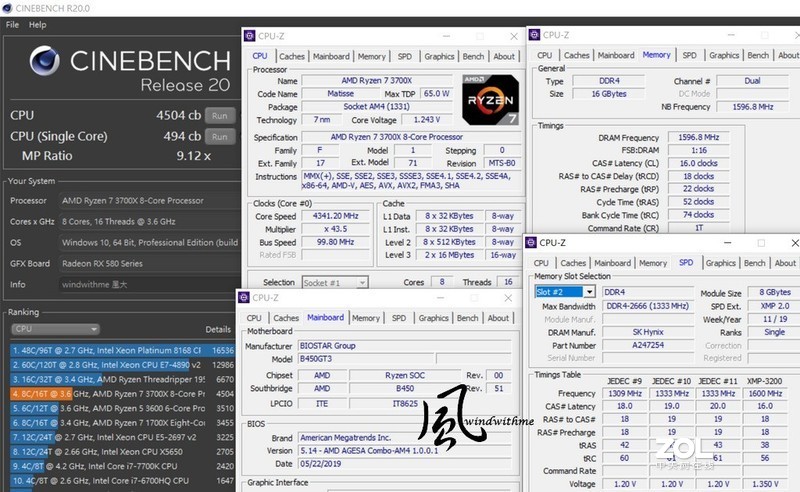This screenshot has width=800, height=492.
Task: Click the CPU-Z icon in the Memory tab window
Action: (534, 35)
